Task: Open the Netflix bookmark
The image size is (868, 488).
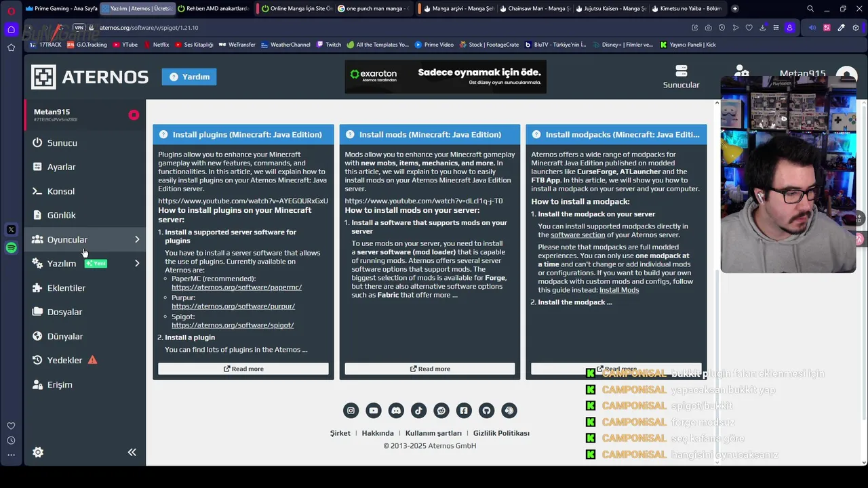Action: (x=156, y=45)
